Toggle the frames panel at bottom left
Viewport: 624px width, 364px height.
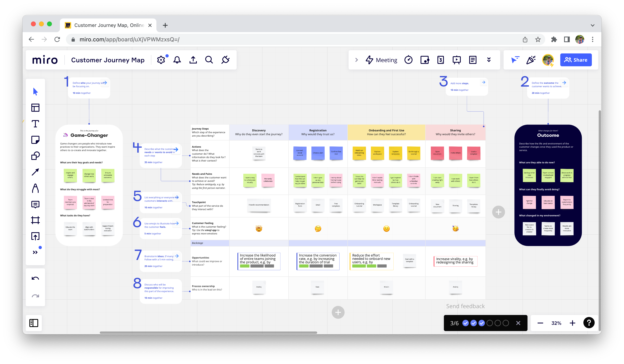click(34, 323)
